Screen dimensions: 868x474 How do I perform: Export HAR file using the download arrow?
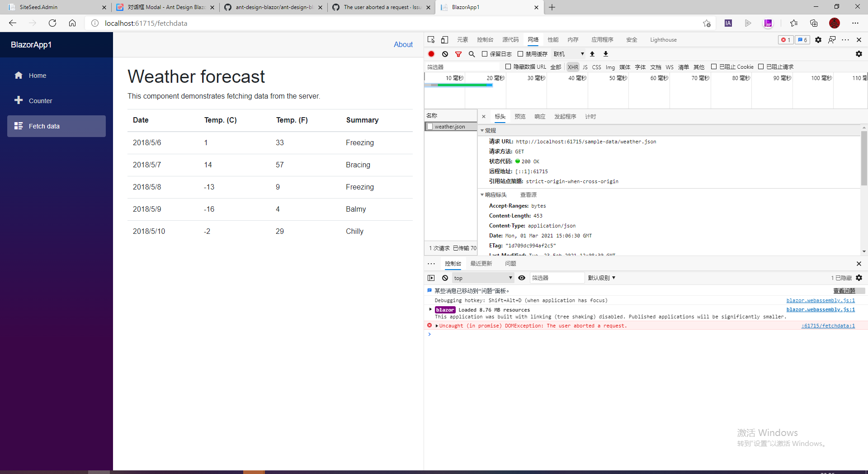coord(605,54)
